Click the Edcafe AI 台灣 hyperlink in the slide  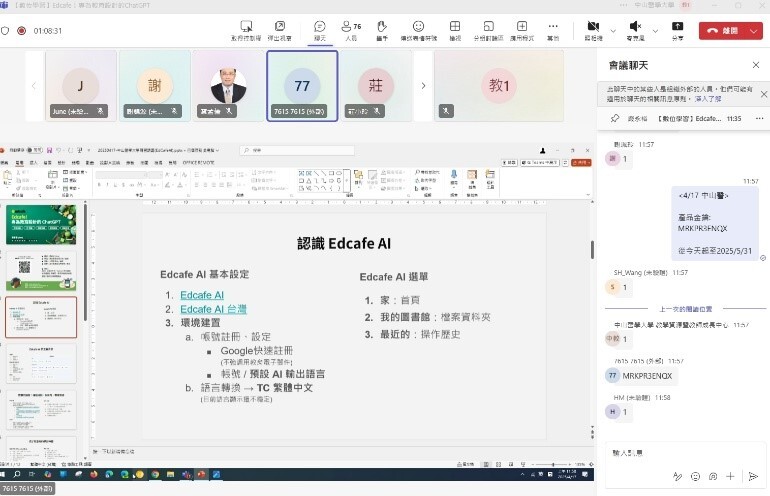[x=213, y=309]
